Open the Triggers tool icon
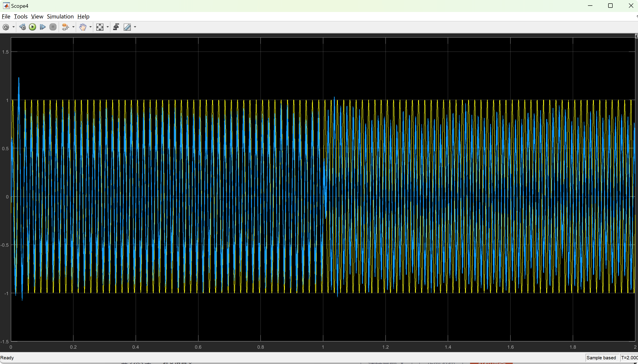Image resolution: width=638 pixels, height=364 pixels. pyautogui.click(x=116, y=27)
